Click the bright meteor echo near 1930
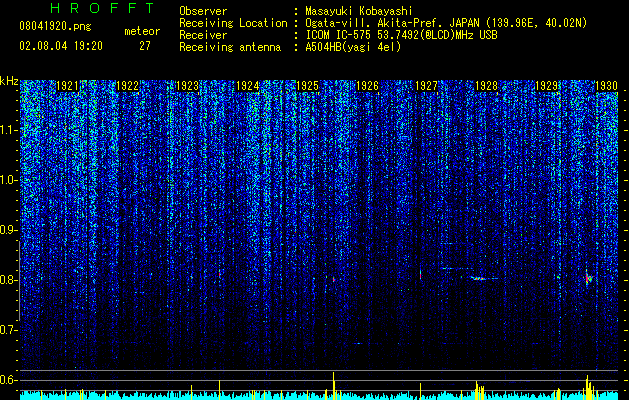 (588, 278)
